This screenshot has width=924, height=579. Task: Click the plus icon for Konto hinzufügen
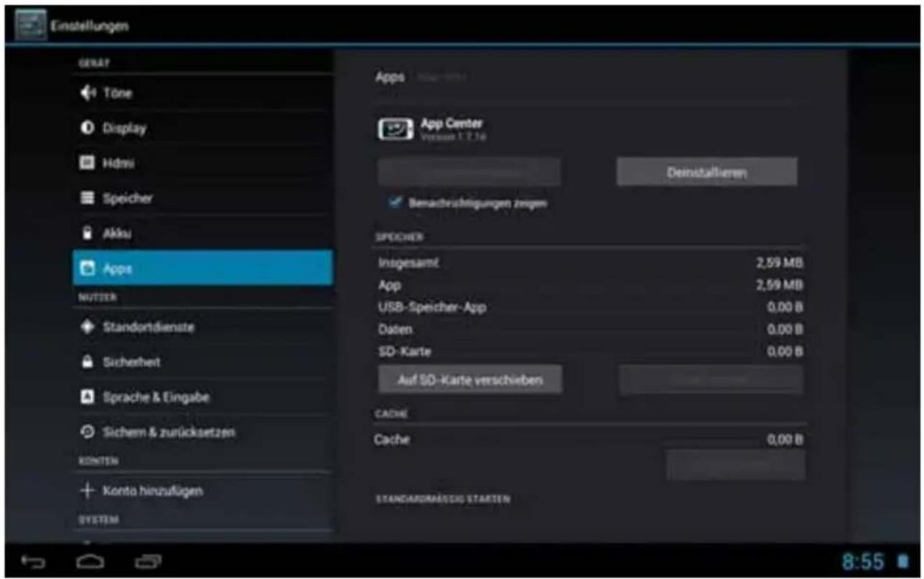(x=88, y=491)
